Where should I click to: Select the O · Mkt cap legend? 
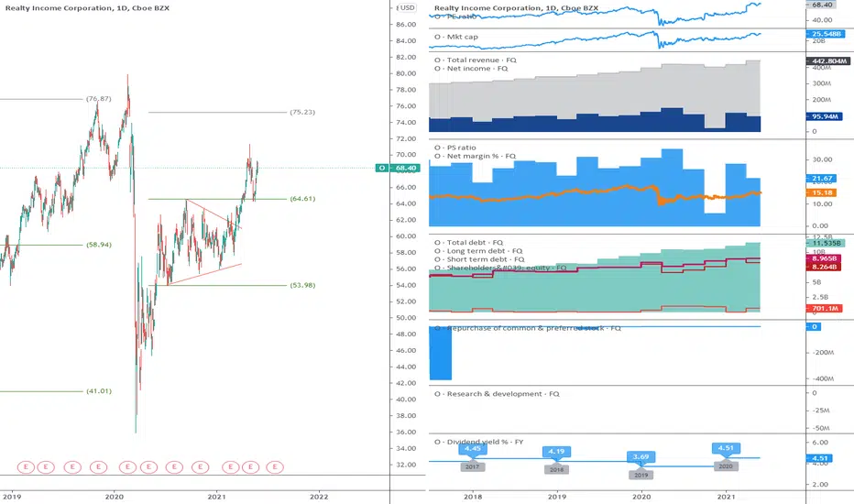456,37
